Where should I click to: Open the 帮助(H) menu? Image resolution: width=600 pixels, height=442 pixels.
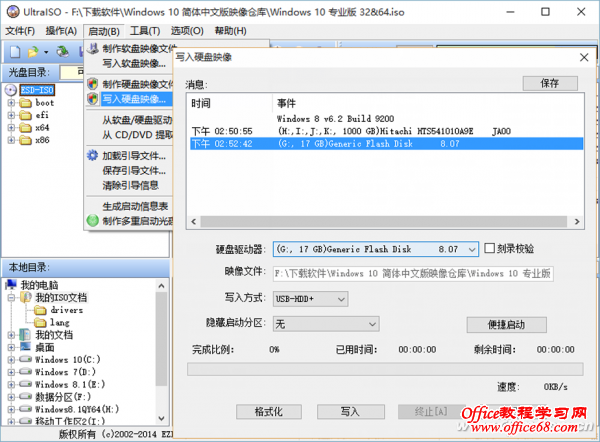tap(230, 31)
